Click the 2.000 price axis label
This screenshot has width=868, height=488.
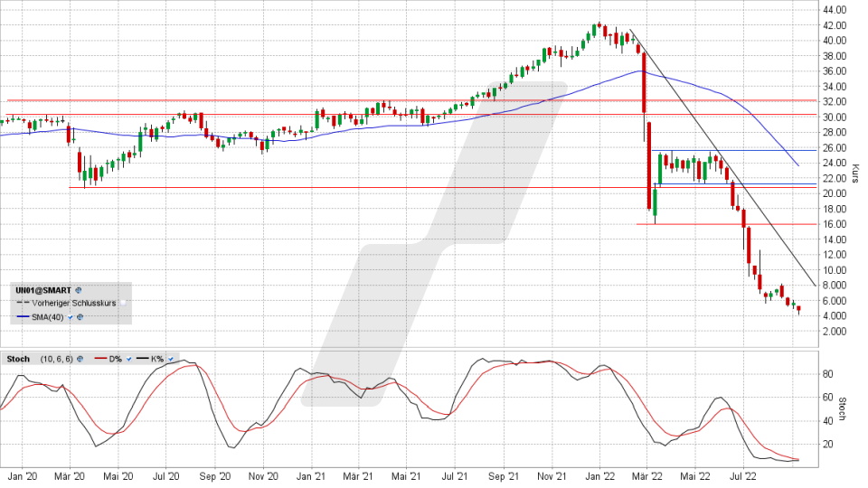tap(835, 332)
